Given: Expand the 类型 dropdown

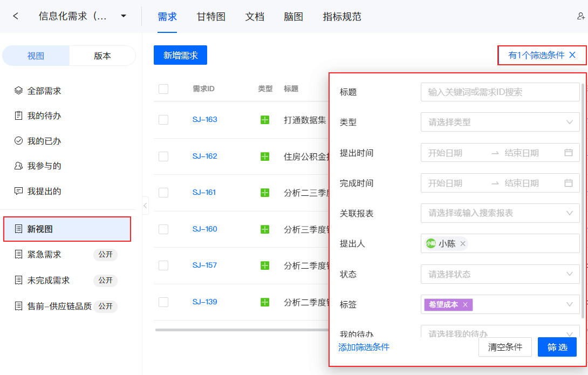Looking at the screenshot, I should click(500, 122).
